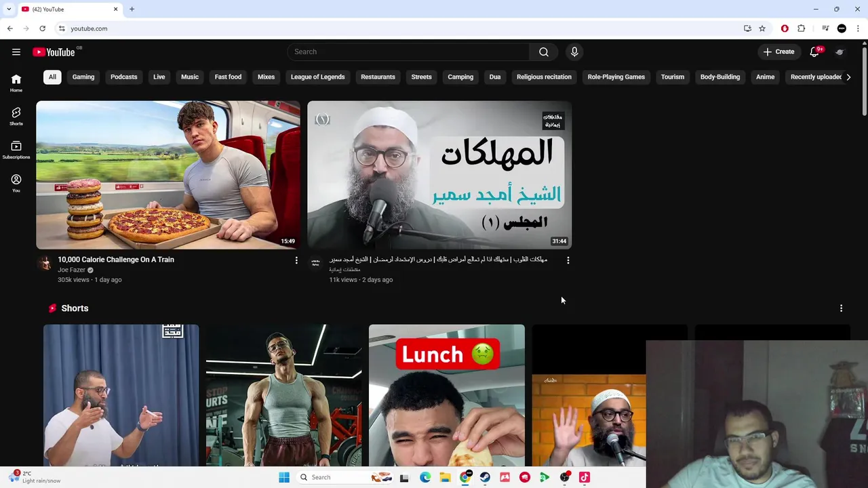Open options for 10,000 Calorie Challenge video
This screenshot has width=868, height=488.
point(296,260)
